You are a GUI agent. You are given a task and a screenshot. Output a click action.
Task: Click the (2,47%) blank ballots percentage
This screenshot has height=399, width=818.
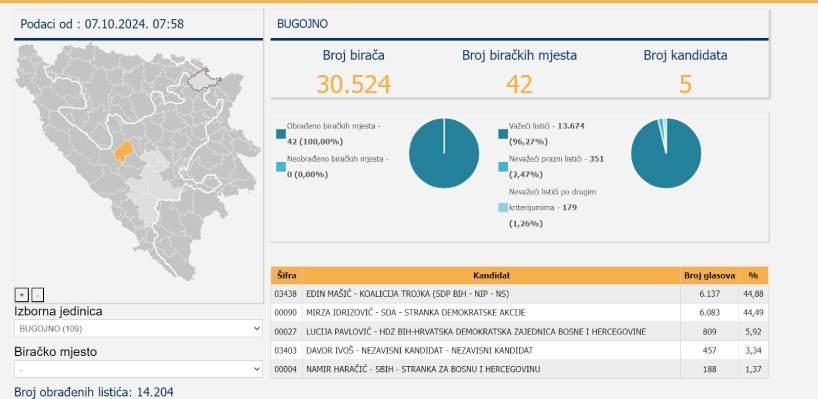(x=526, y=175)
